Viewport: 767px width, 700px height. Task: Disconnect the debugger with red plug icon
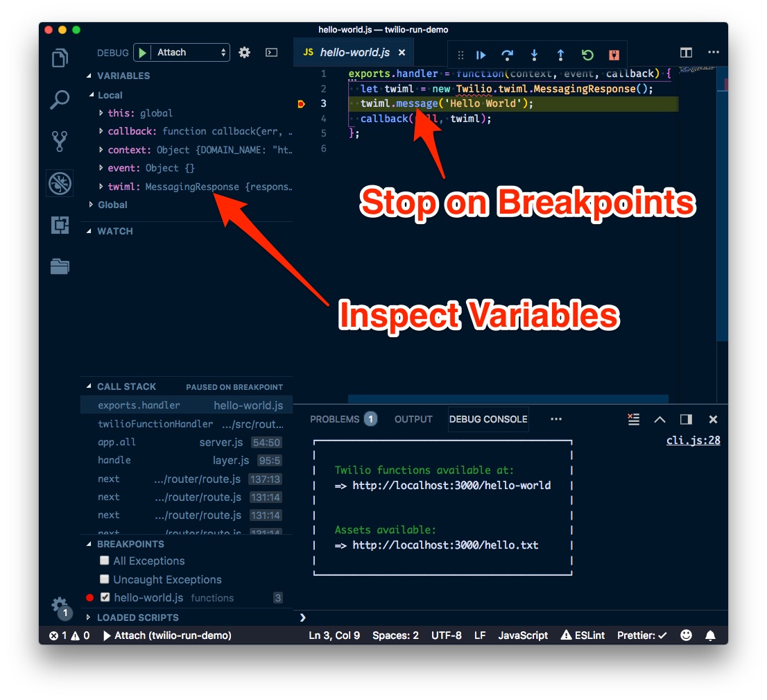point(614,55)
